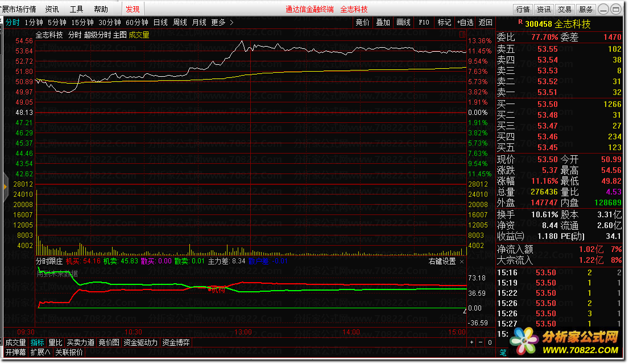Switch to the 60分钟 chart
The width and height of the screenshot is (629, 364).
pos(137,23)
